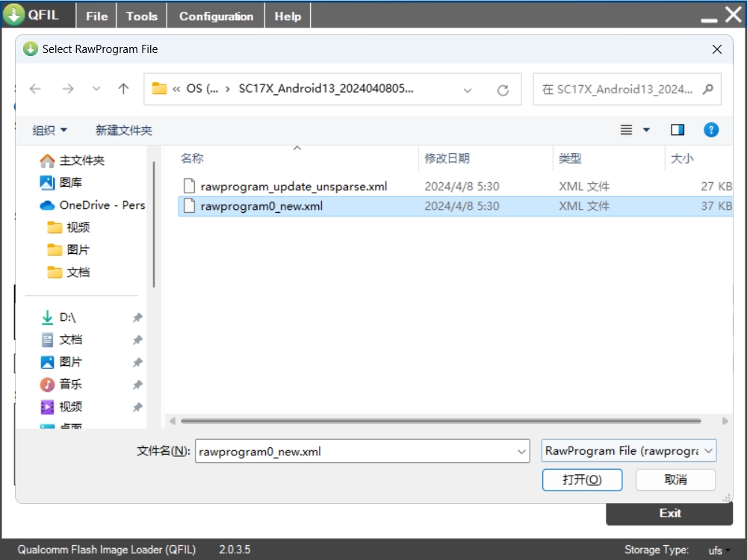The image size is (747, 560).
Task: Click the Exit button in QFIL
Action: [x=669, y=514]
